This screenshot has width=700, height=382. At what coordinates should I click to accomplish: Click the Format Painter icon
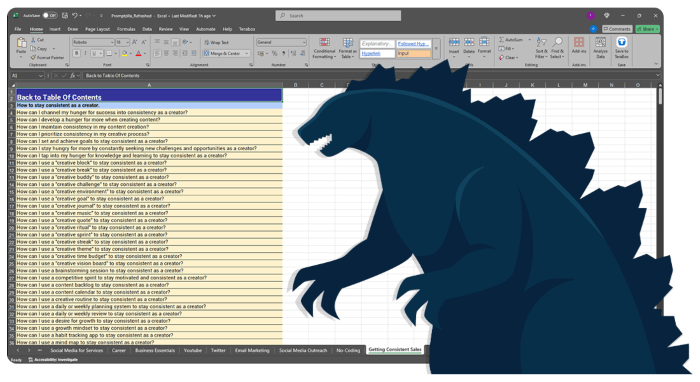pyautogui.click(x=33, y=58)
